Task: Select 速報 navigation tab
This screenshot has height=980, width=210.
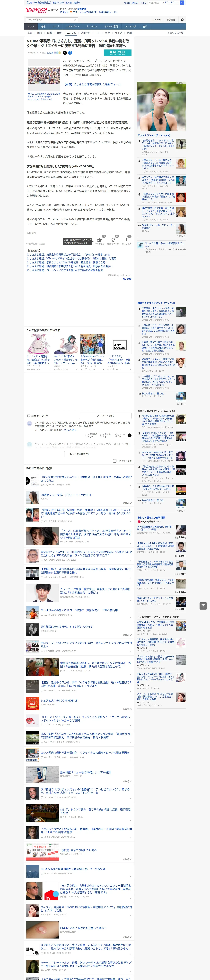Action: [43, 27]
